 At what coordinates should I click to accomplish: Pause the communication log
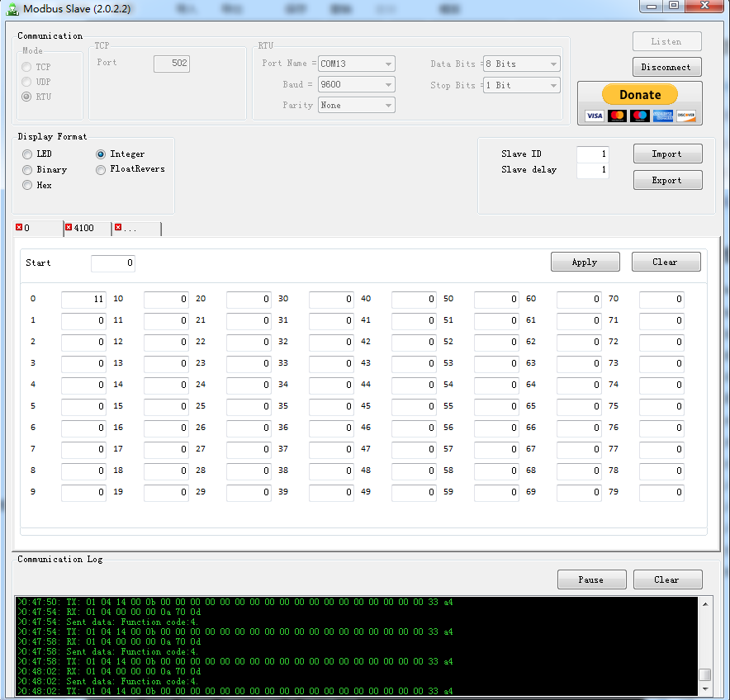click(591, 579)
